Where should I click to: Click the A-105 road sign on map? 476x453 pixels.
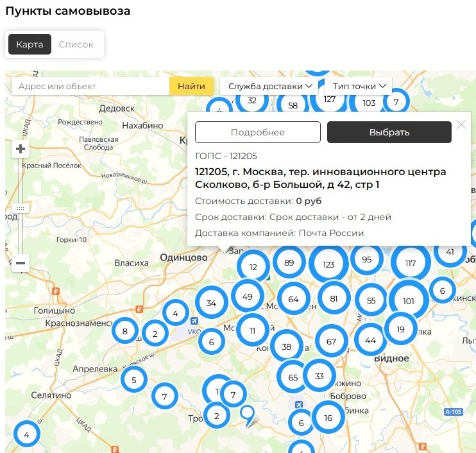click(x=454, y=412)
